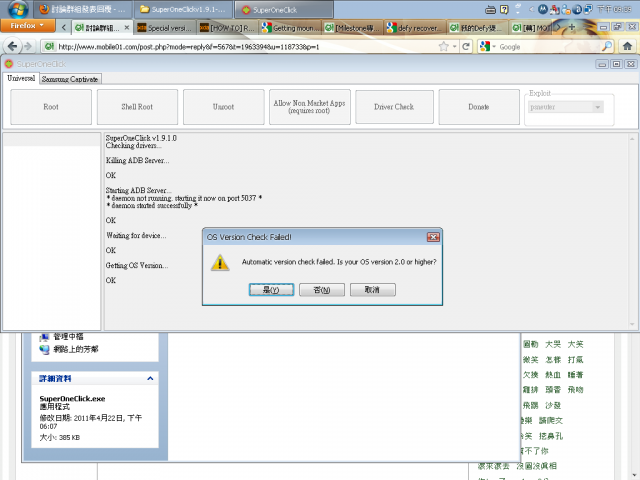Open 網路上的芳鄰 network places link
This screenshot has width=640, height=480.
point(76,349)
